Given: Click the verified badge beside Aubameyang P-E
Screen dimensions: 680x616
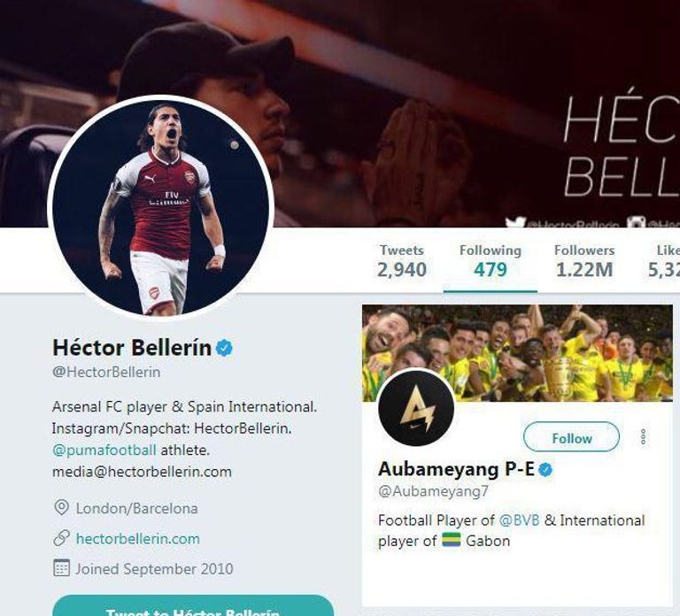Looking at the screenshot, I should click(x=546, y=469).
